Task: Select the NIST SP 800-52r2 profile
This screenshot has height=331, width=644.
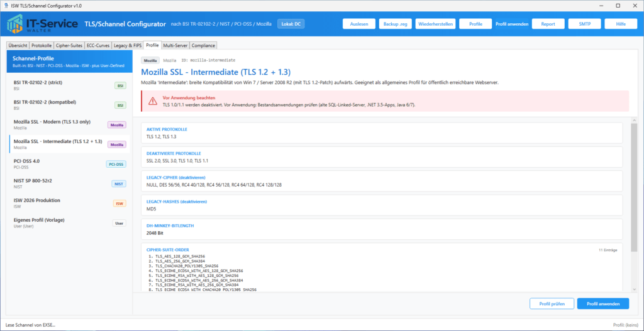Action: click(69, 183)
